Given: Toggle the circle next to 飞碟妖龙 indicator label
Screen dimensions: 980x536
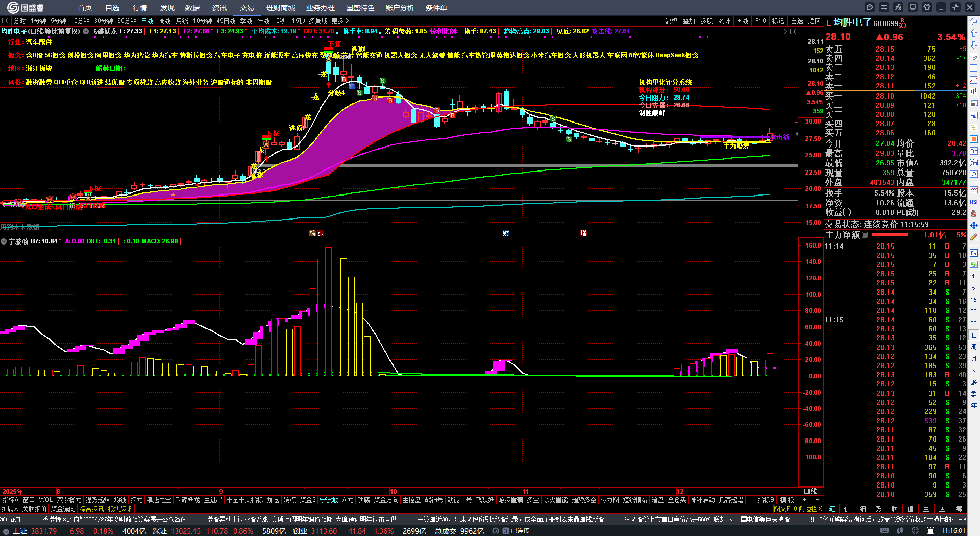Looking at the screenshot, I should tap(86, 31).
